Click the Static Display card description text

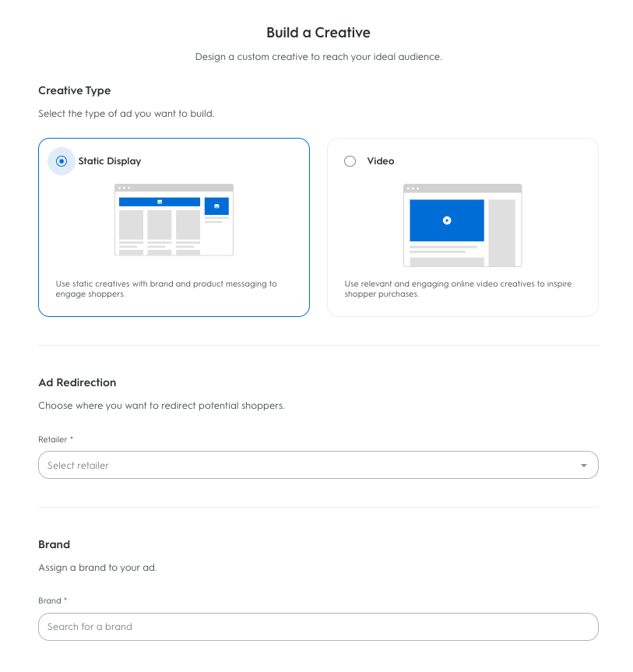[x=166, y=289]
